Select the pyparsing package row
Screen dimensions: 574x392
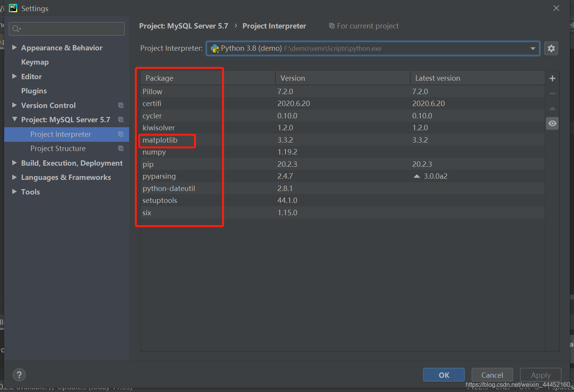tap(343, 176)
